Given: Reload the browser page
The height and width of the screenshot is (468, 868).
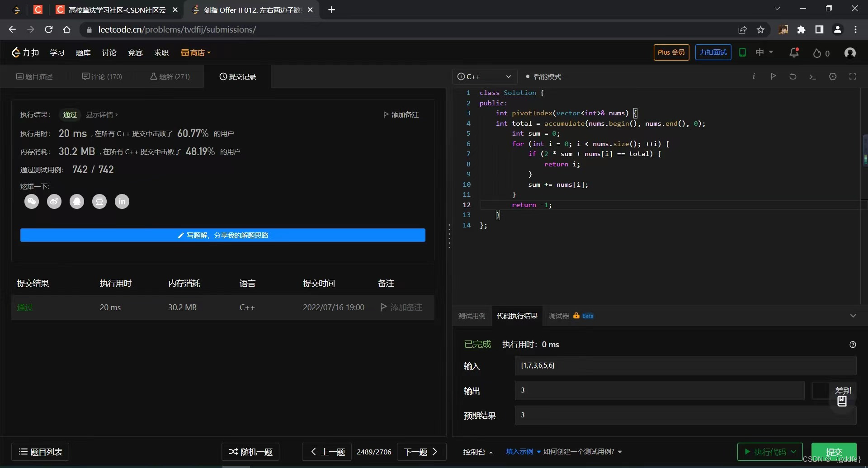Looking at the screenshot, I should pos(49,29).
